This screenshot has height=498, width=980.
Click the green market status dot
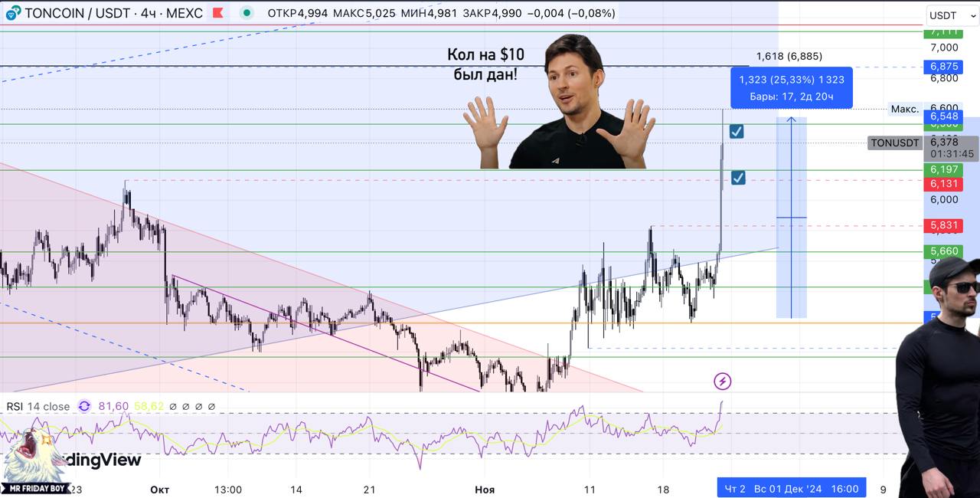click(247, 13)
